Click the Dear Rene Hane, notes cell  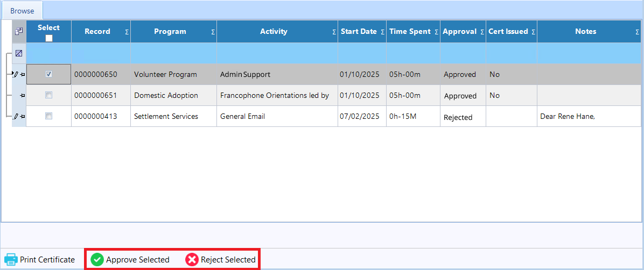[589, 117]
